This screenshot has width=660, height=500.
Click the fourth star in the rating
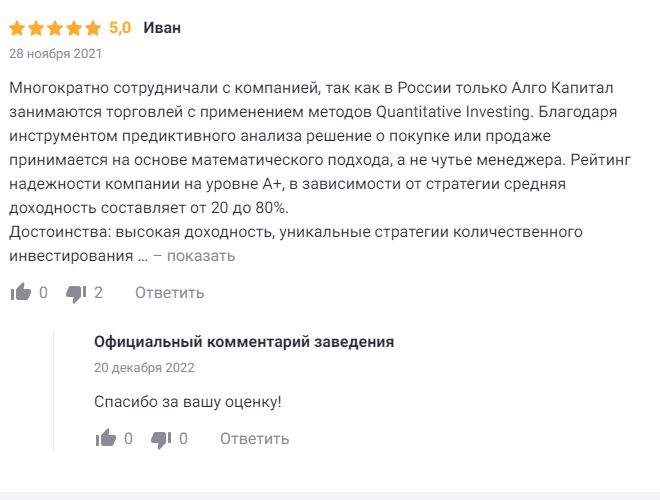pos(74,28)
